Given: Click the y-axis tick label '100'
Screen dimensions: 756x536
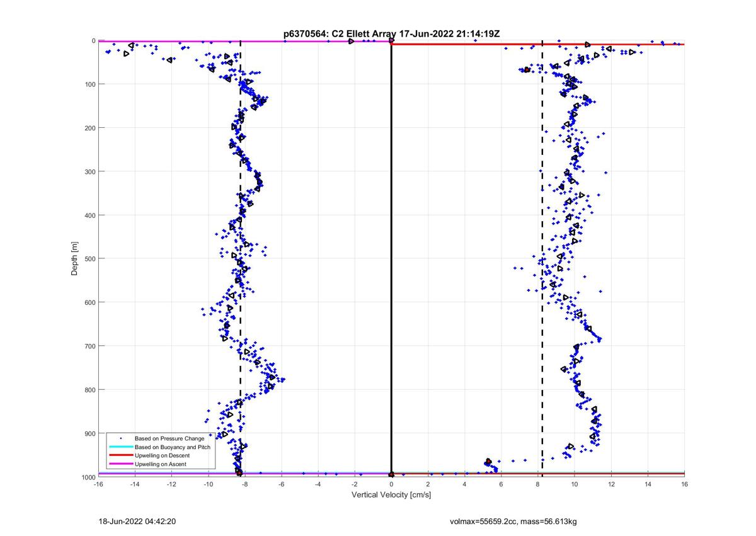Looking at the screenshot, I should pos(89,84).
